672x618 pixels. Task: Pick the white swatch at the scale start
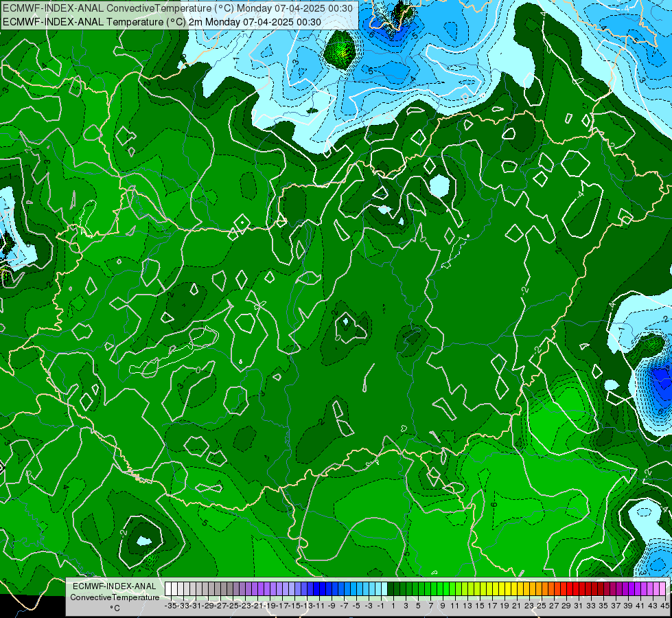[x=168, y=589]
